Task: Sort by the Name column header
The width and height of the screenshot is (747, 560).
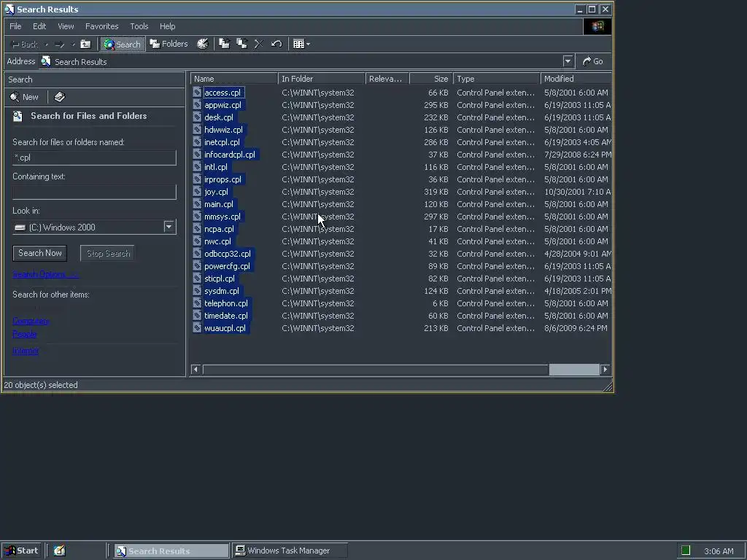Action: click(234, 79)
